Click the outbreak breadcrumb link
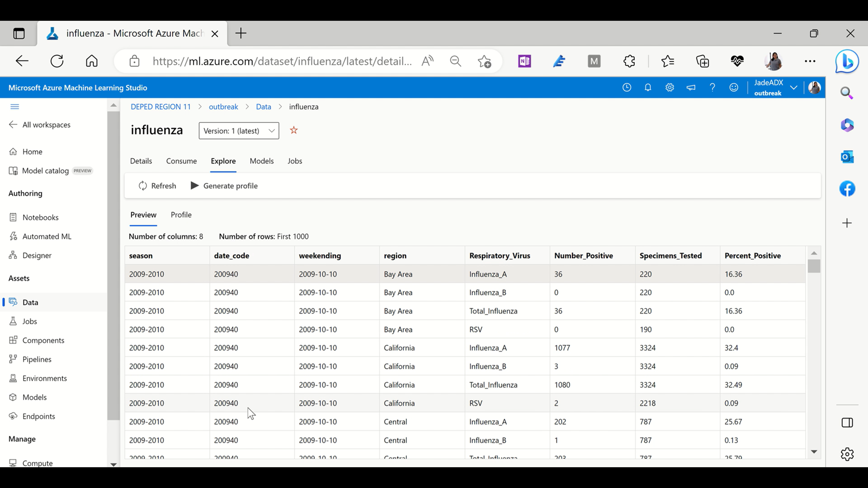The image size is (868, 488). coord(223,107)
